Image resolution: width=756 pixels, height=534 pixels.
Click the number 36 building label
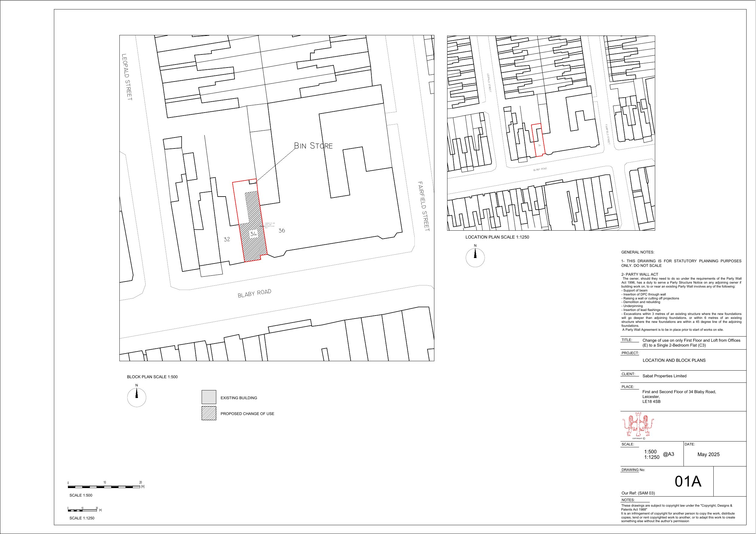click(281, 231)
